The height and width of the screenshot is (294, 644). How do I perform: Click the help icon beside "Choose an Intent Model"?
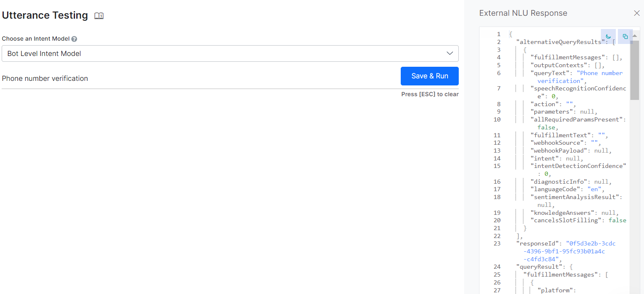tap(74, 38)
